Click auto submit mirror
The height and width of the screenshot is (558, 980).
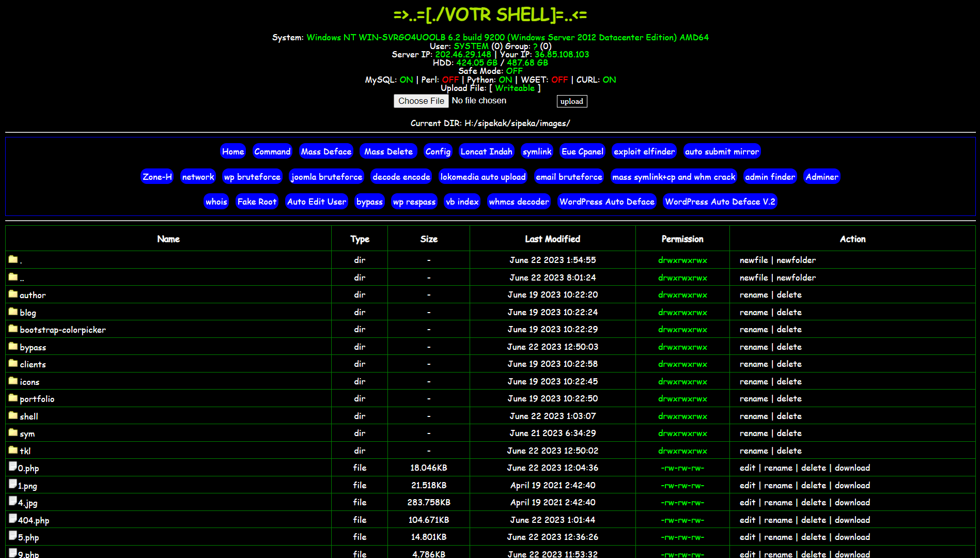[722, 151]
